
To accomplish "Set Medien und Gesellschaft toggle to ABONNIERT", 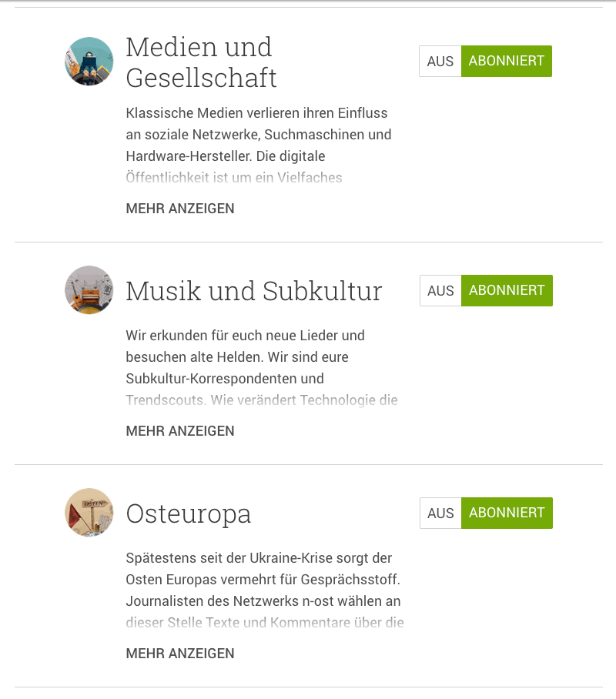I will [x=507, y=61].
